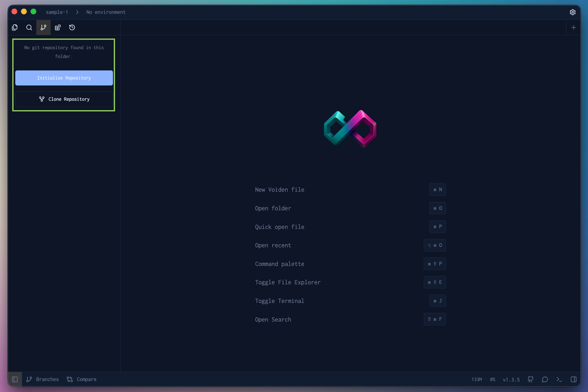Open the extensions blocks icon
The image size is (588, 392).
(x=58, y=27)
